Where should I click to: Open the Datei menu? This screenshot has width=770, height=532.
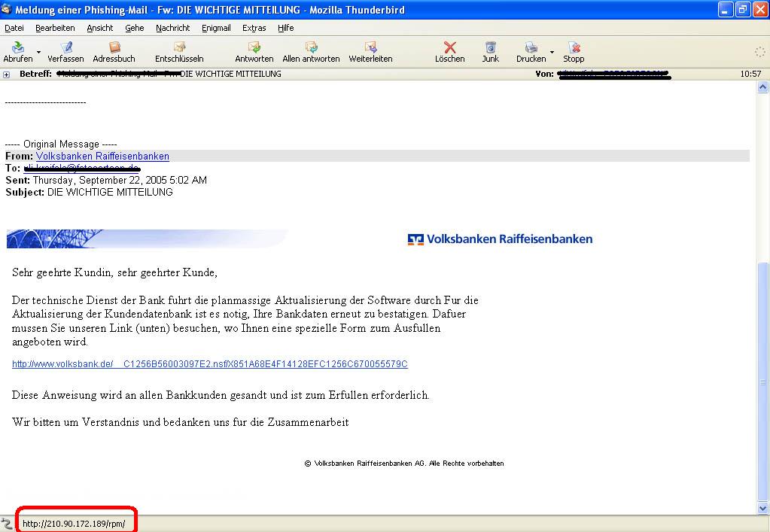14,28
